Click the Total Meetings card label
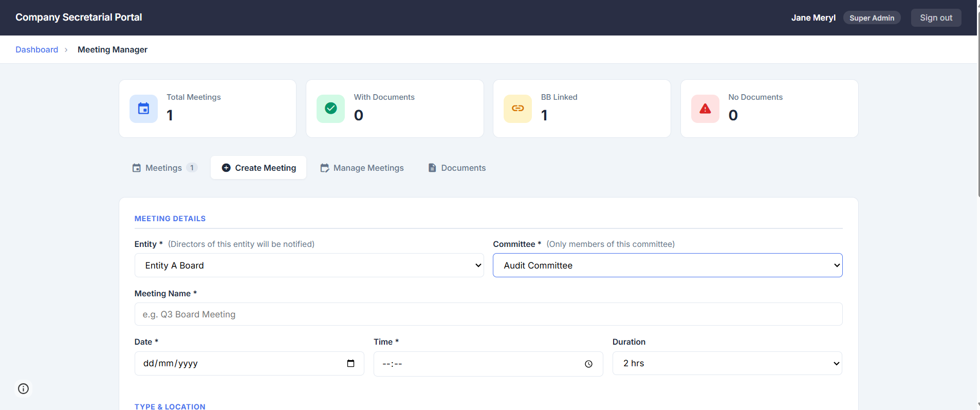Screen dimensions: 980x410 click(194, 97)
